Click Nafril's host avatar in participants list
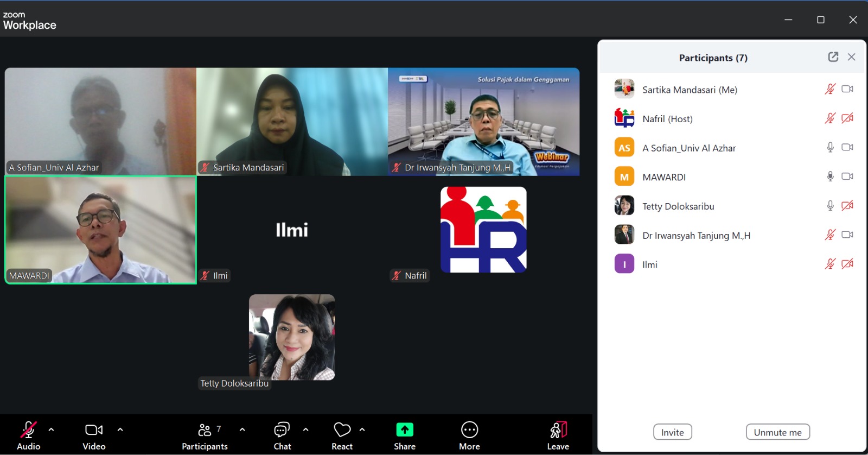The height and width of the screenshot is (455, 868). 624,118
